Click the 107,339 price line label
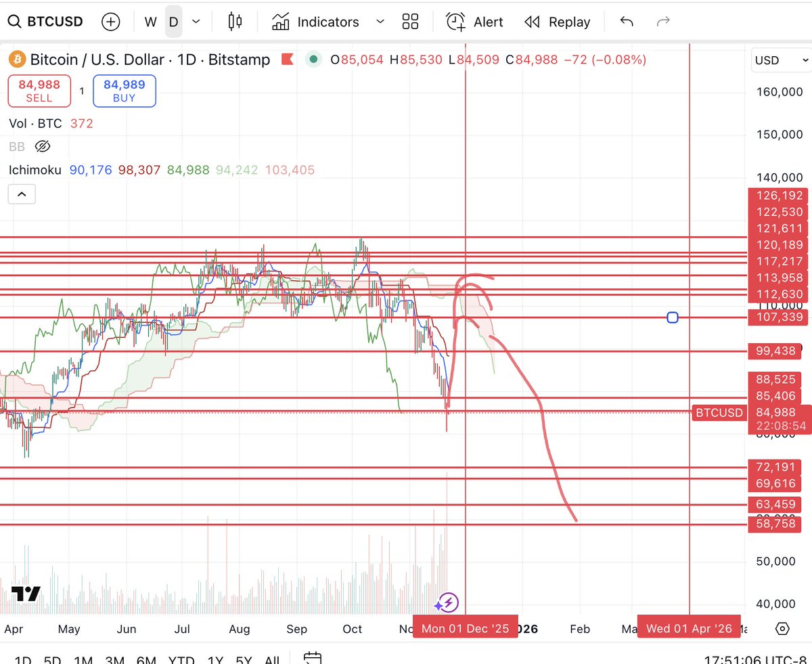812x664 pixels. click(x=780, y=317)
